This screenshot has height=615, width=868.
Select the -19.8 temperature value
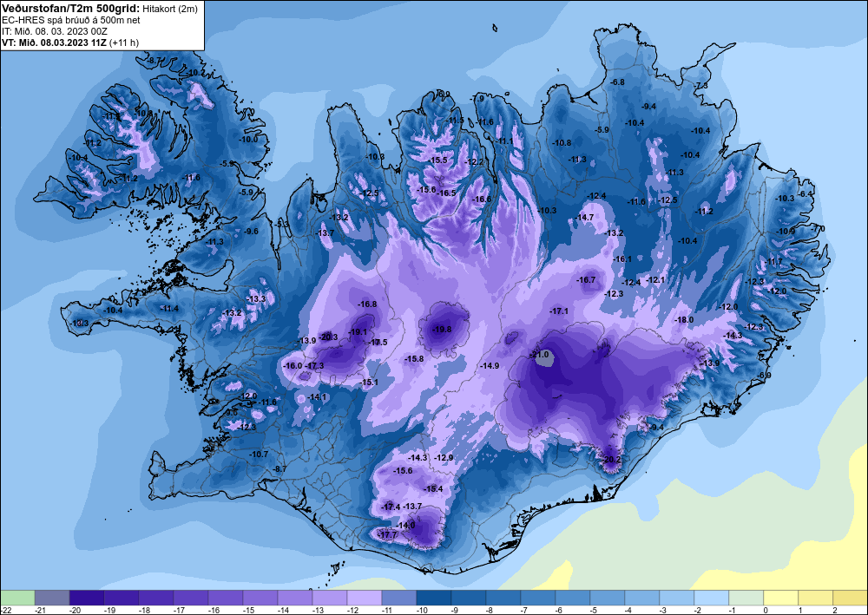441,330
